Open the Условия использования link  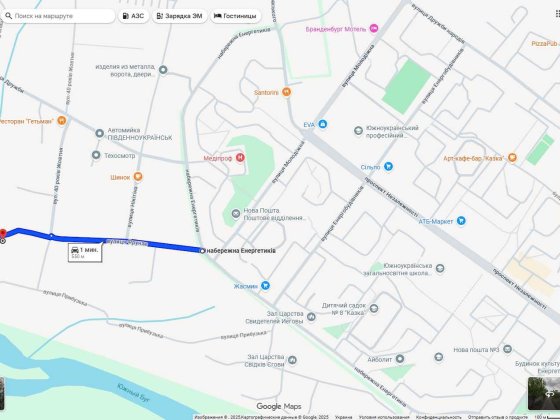384,417
